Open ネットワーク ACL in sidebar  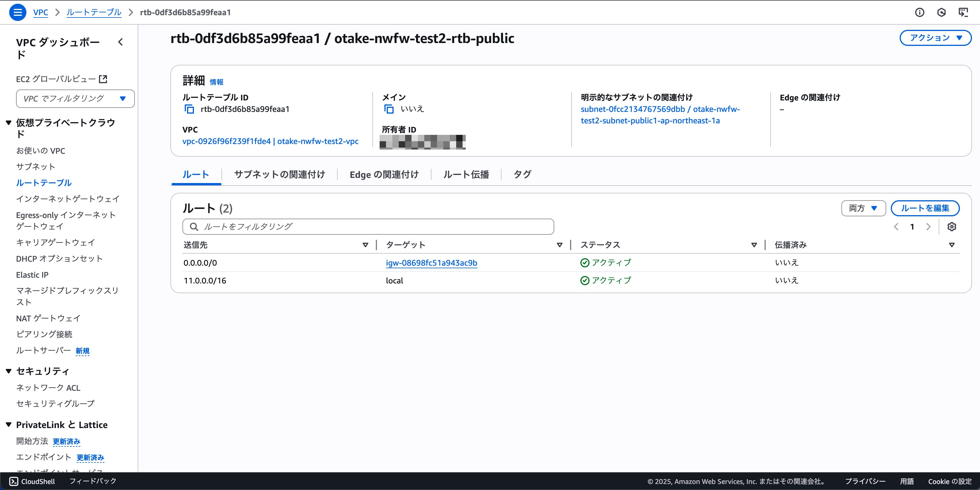48,388
